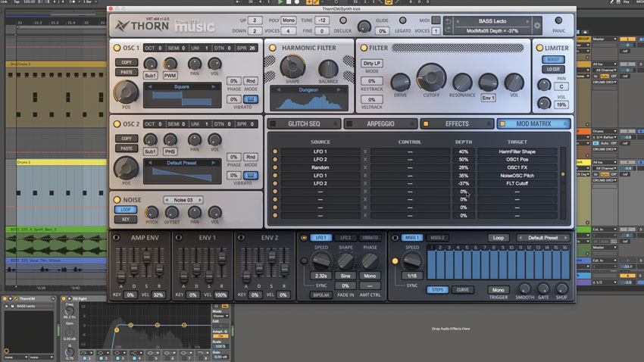Screen dimensions: 644x362
Task: Toggle OSC 1 power indicator
Action: click(117, 48)
